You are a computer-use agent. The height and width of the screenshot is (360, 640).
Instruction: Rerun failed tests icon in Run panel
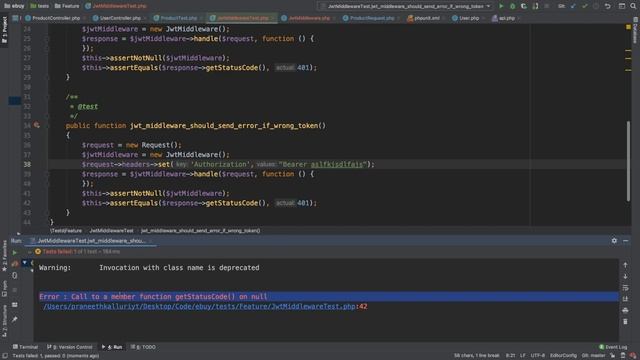click(x=15, y=264)
